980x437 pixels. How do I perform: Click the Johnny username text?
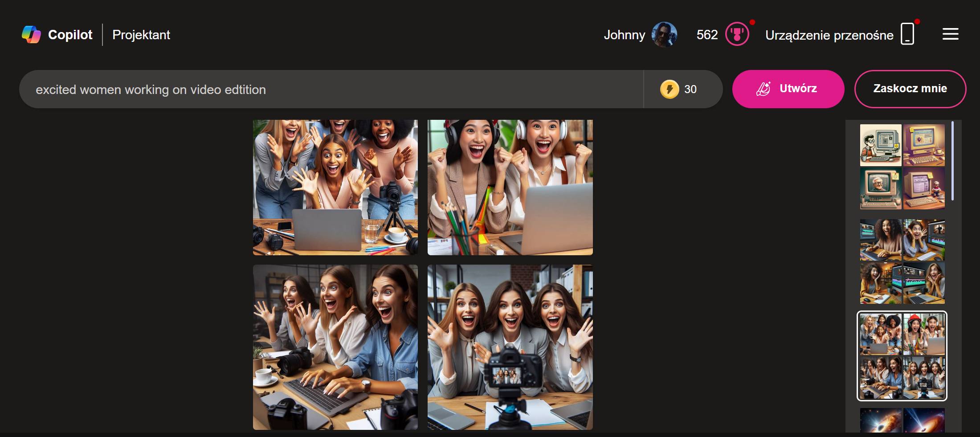tap(625, 35)
